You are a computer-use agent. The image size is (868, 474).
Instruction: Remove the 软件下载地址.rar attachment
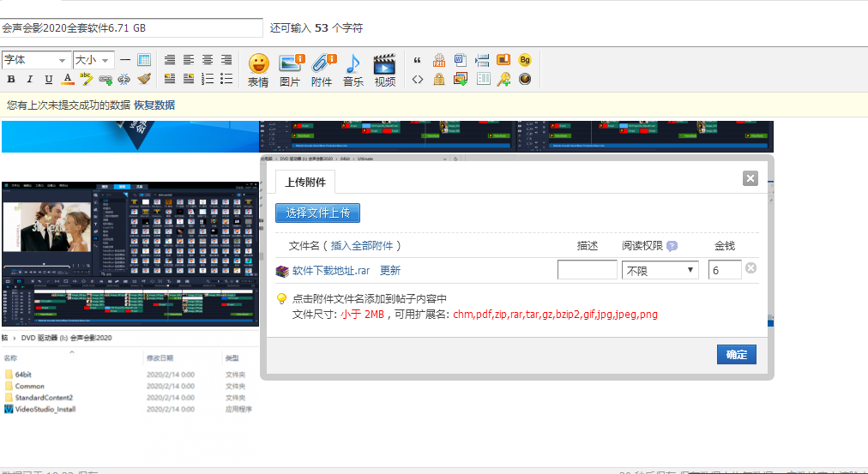pos(750,267)
